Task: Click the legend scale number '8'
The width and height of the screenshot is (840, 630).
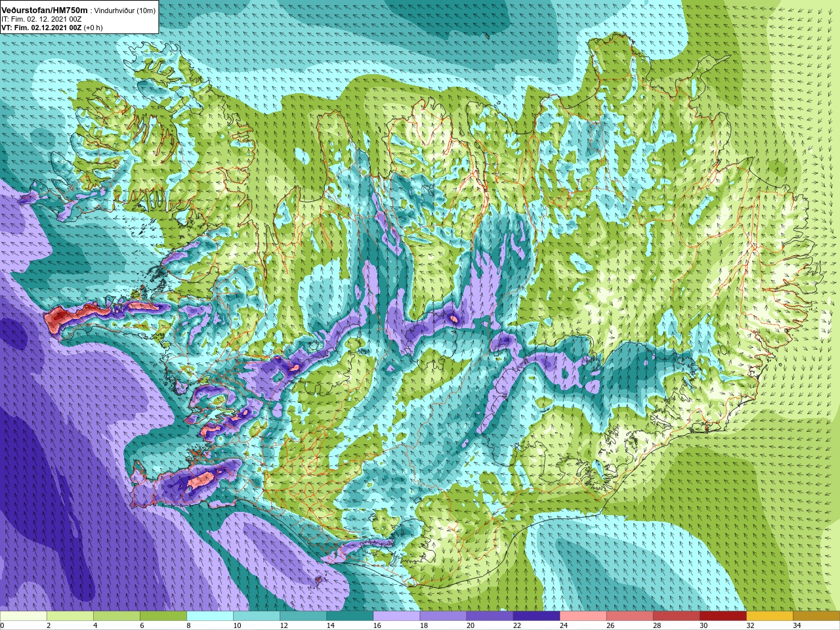Action: [x=189, y=625]
